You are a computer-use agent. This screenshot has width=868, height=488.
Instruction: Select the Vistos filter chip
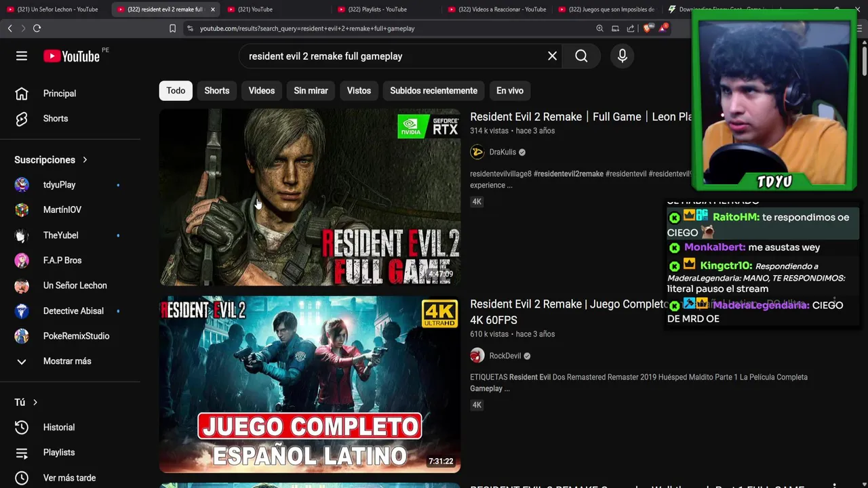pos(359,91)
